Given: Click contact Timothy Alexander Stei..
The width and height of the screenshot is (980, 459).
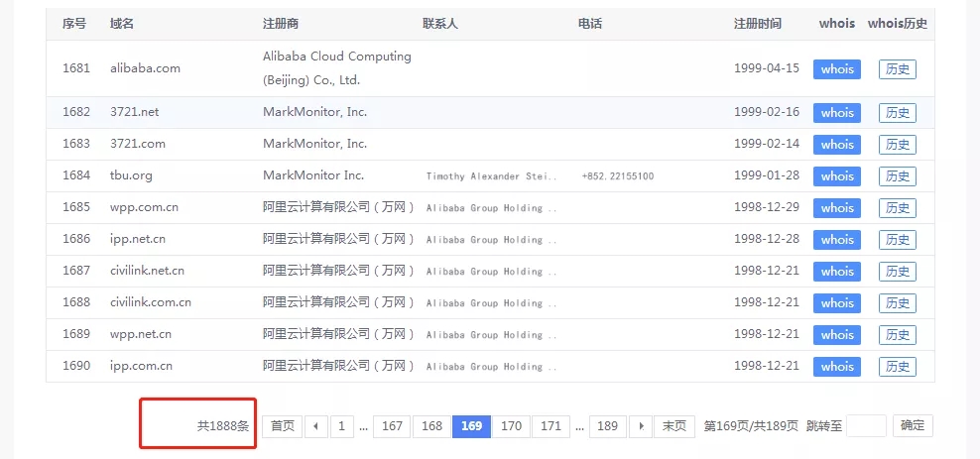Looking at the screenshot, I should [491, 176].
